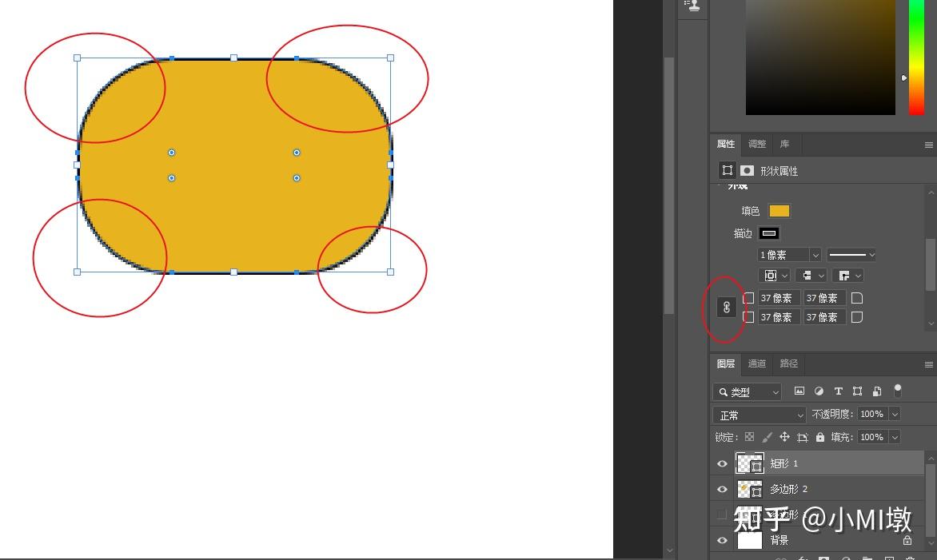Click prevent artboard auto-nesting lock icon
The width and height of the screenshot is (937, 560).
click(803, 437)
